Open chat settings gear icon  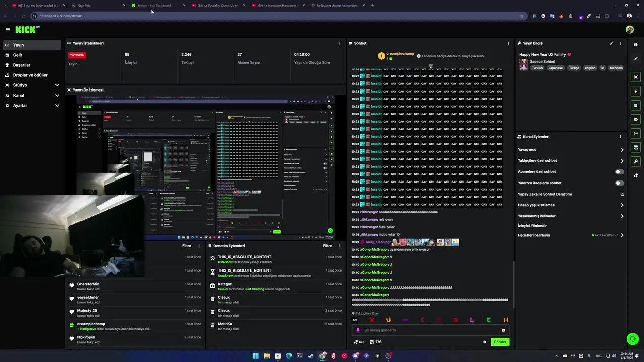tap(485, 342)
